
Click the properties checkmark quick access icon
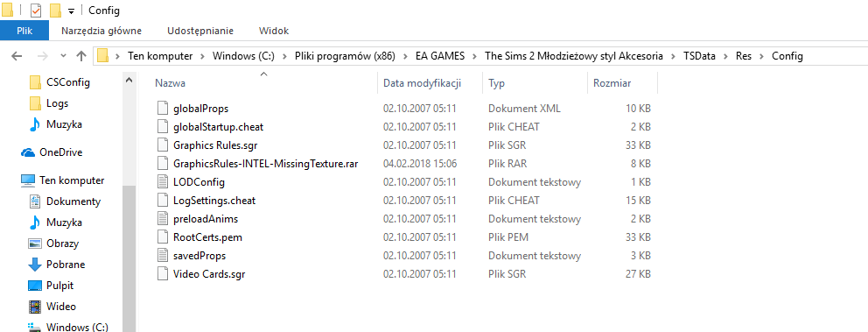click(35, 10)
